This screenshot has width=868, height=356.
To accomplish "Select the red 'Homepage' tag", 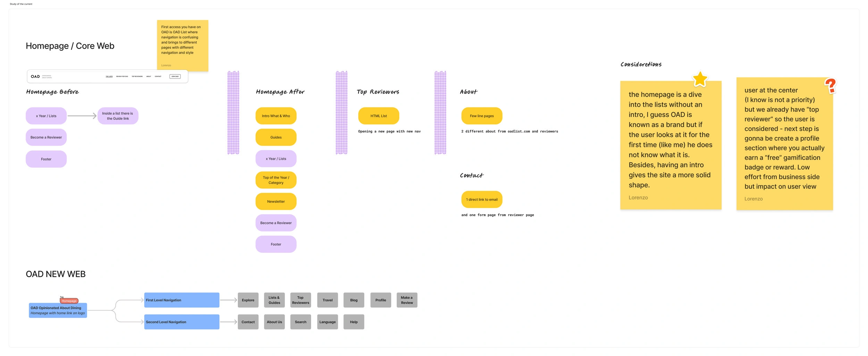I will tap(69, 301).
